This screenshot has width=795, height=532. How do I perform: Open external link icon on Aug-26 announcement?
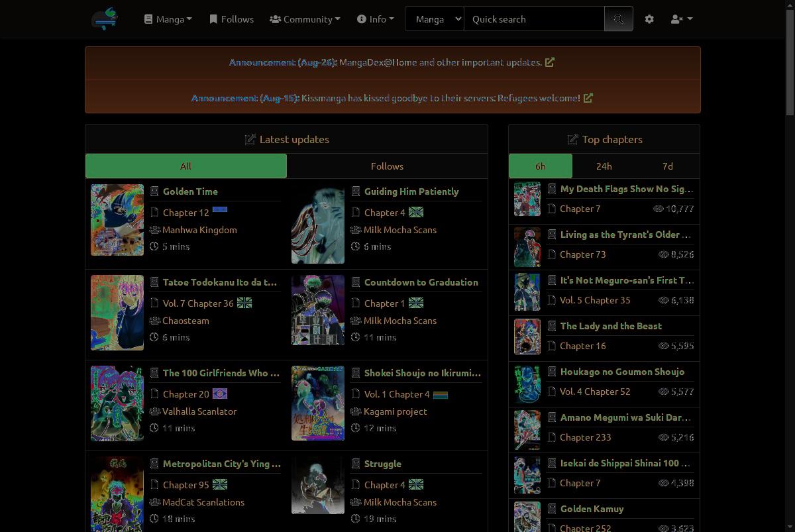(x=549, y=62)
